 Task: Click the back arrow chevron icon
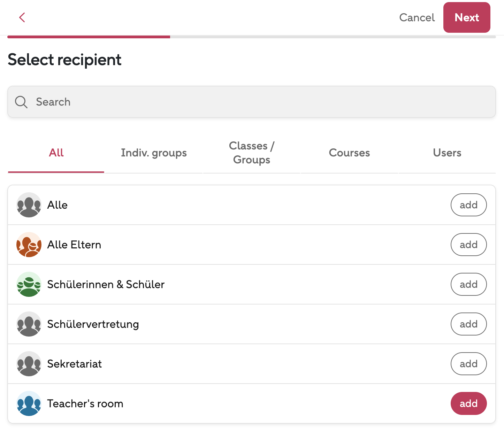pos(22,17)
